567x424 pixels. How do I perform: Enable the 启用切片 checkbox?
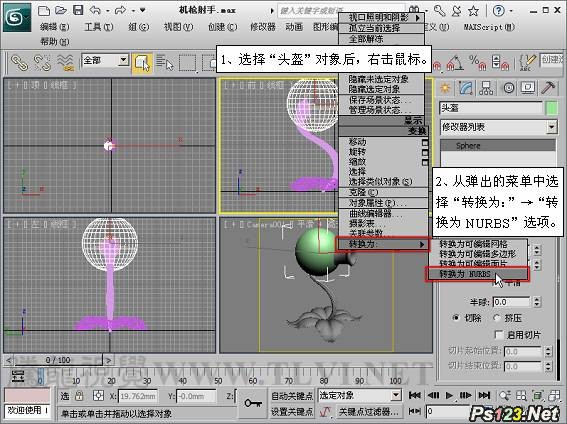pos(499,335)
